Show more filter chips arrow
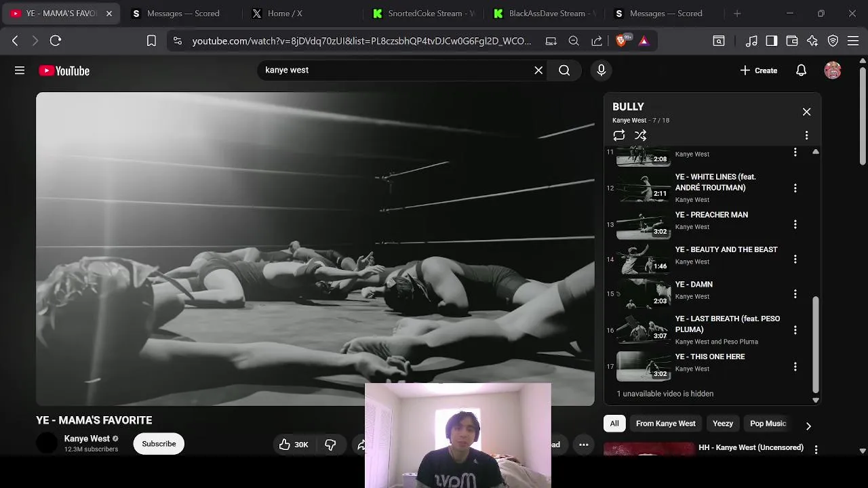This screenshot has height=488, width=868. [x=808, y=426]
